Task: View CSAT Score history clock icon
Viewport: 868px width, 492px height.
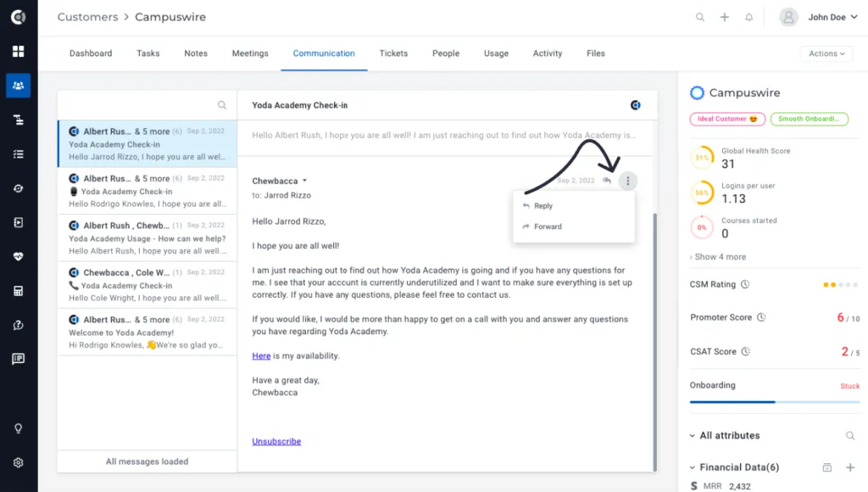Action: click(746, 351)
